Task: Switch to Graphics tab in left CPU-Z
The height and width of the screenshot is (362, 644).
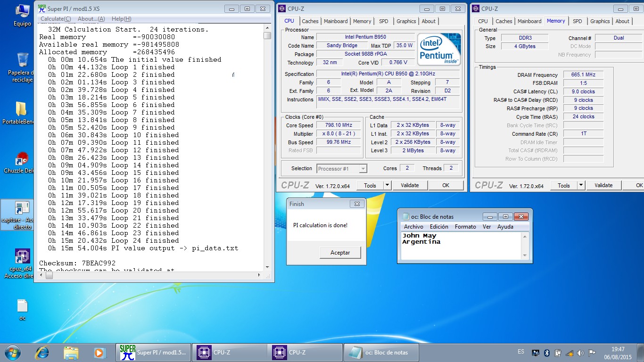Action: pos(406,21)
